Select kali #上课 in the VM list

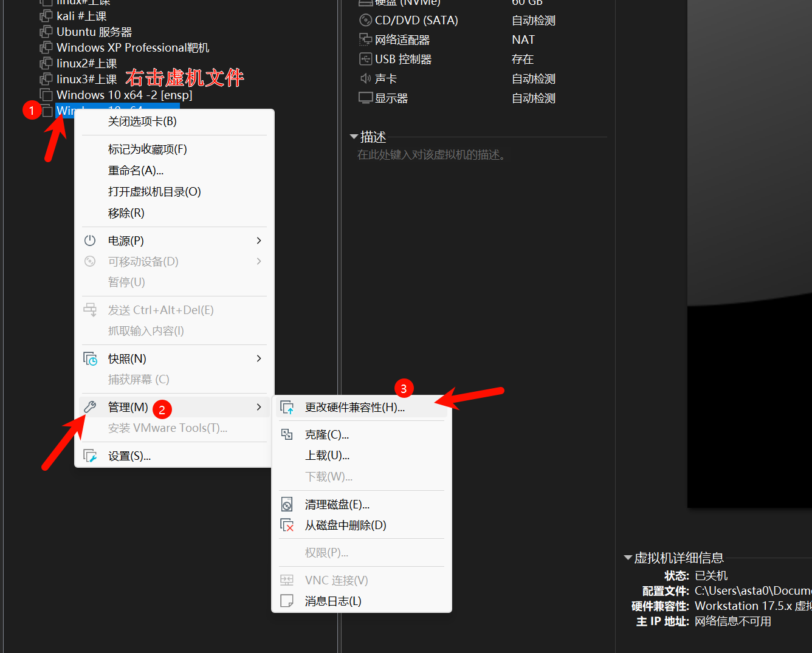pos(81,16)
